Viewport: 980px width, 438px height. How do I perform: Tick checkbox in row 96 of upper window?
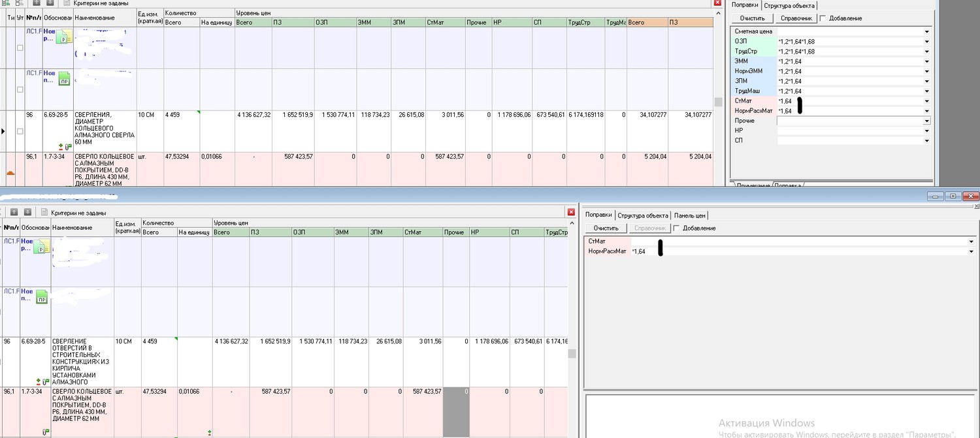point(20,131)
